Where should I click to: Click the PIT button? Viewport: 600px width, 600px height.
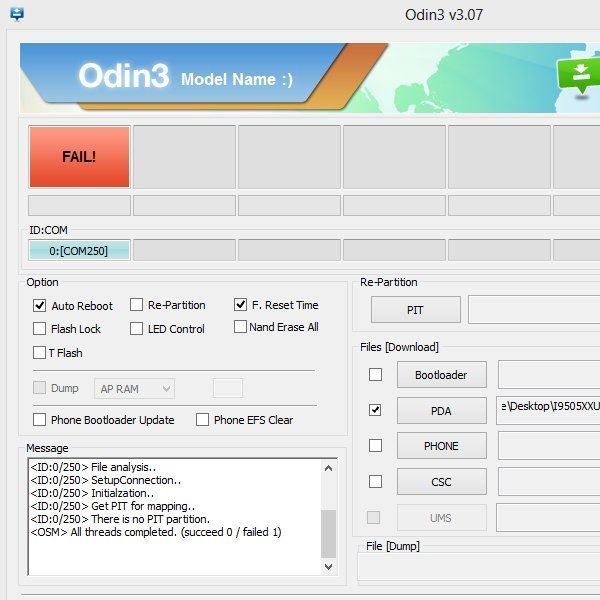[x=416, y=310]
